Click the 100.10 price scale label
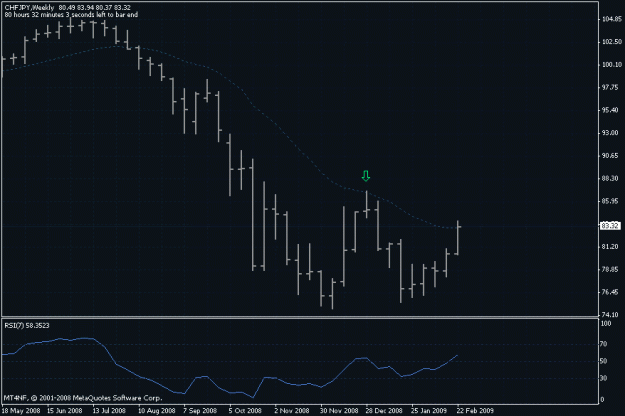Viewport: 625px width, 416px height. 611,65
